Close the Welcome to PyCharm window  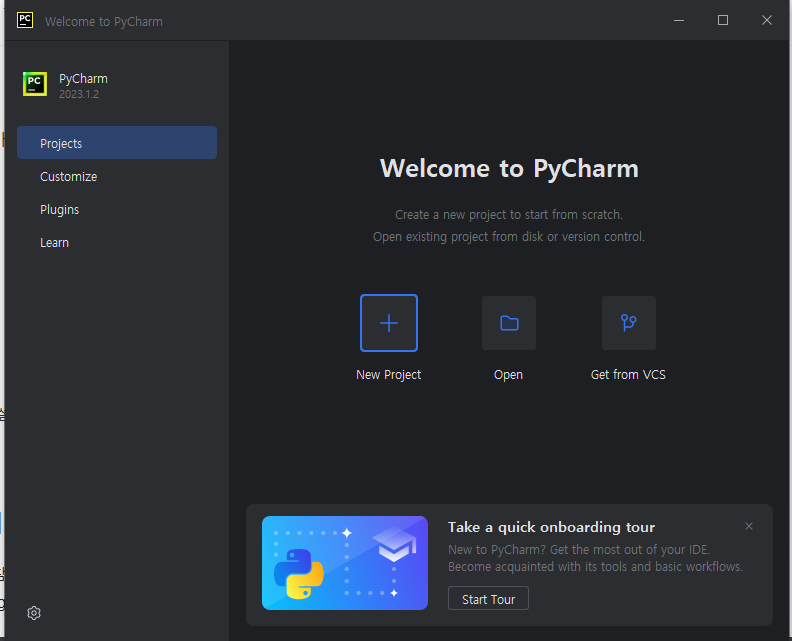pyautogui.click(x=767, y=20)
